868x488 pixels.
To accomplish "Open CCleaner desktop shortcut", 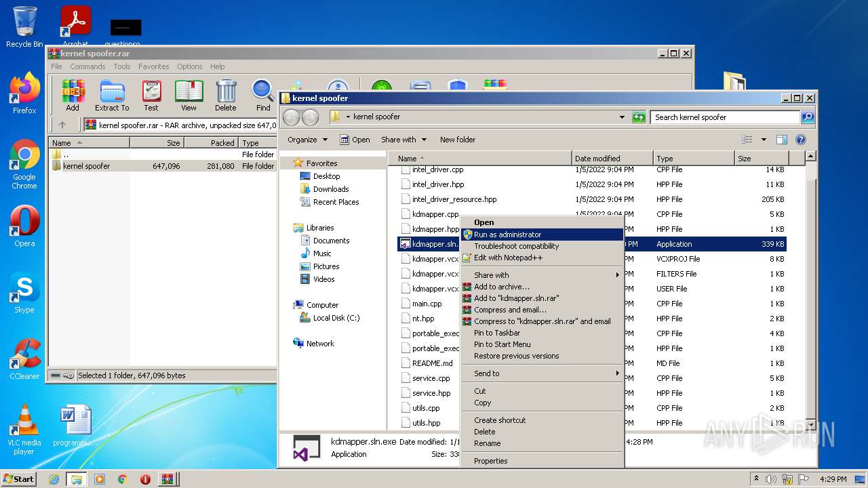I will (24, 359).
